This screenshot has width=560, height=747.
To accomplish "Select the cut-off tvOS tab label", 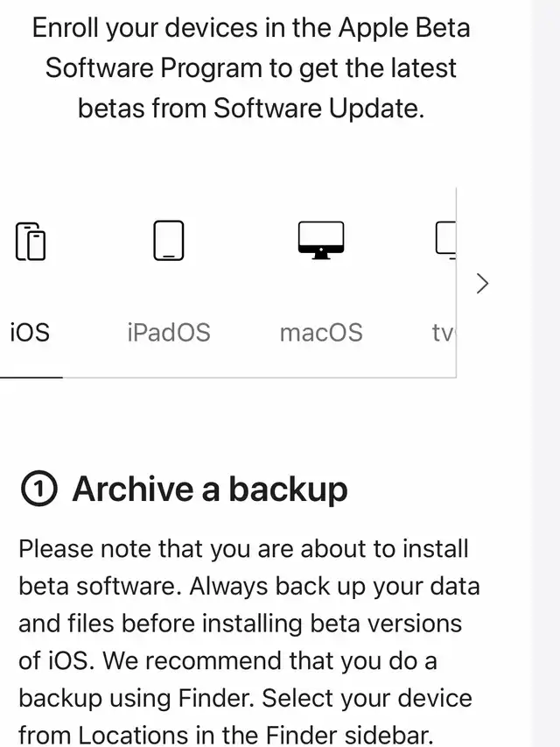I will pos(443,333).
